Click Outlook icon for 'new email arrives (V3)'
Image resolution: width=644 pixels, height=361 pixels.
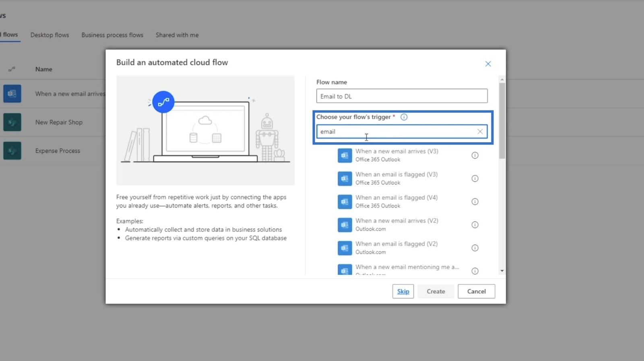(x=345, y=155)
